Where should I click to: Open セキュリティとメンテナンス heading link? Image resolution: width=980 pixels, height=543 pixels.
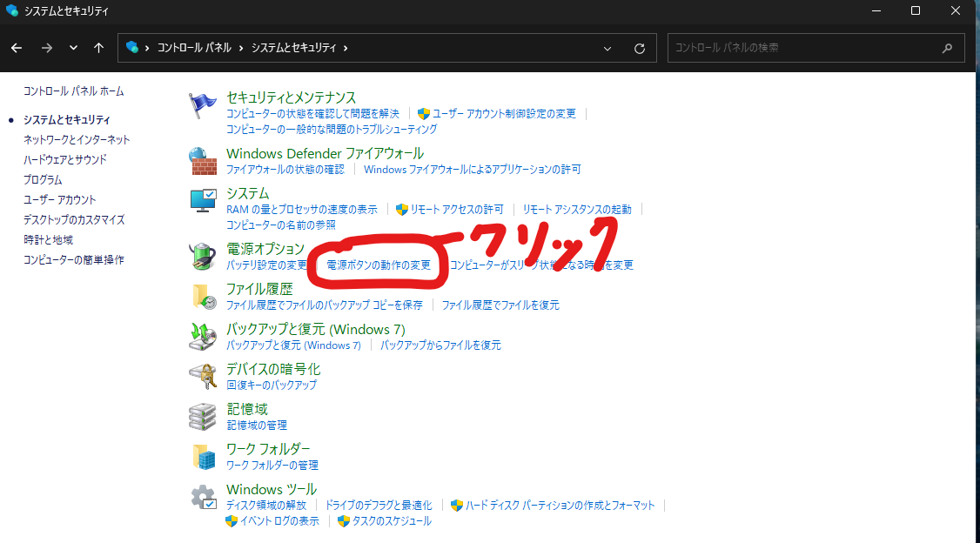click(x=292, y=97)
